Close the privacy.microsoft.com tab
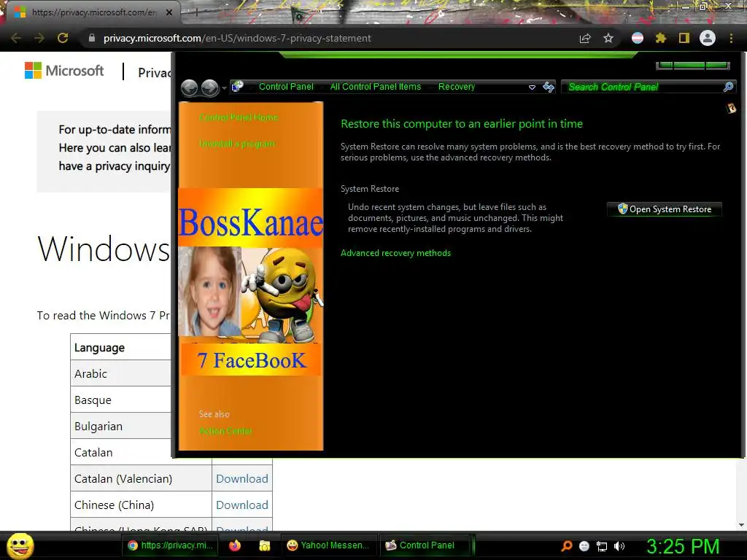The width and height of the screenshot is (747, 560). [x=169, y=12]
